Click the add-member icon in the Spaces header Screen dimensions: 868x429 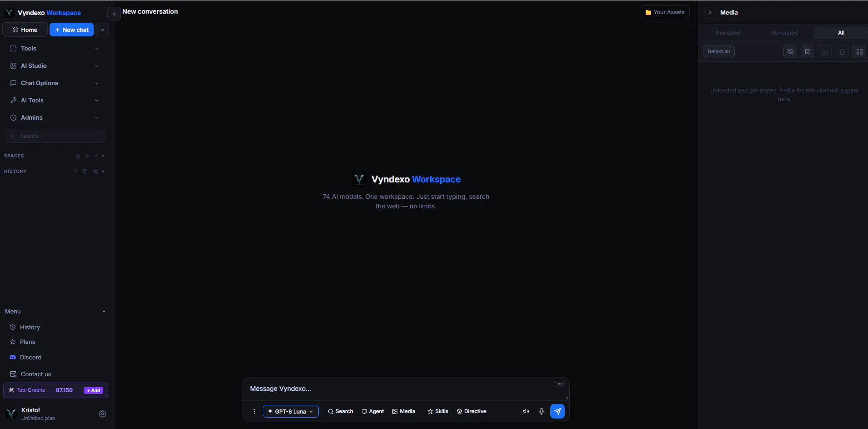click(87, 156)
